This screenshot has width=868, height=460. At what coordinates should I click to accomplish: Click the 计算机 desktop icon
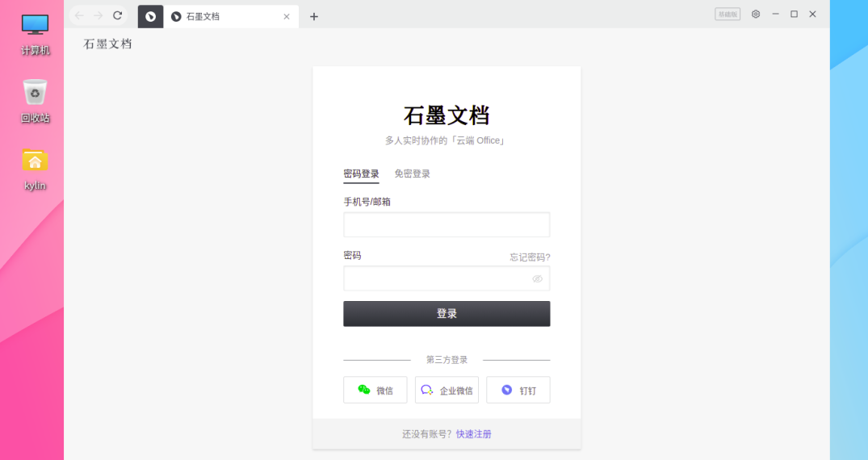(x=36, y=35)
